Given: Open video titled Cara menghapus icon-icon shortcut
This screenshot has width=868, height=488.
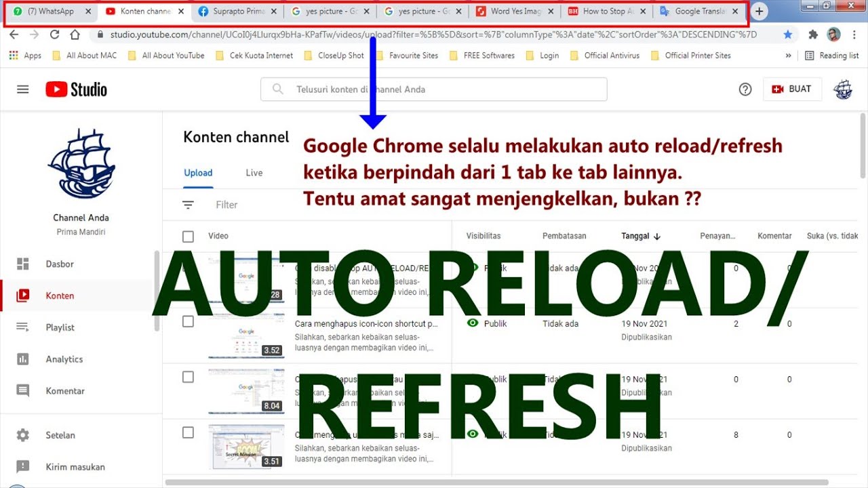Looking at the screenshot, I should (x=366, y=324).
